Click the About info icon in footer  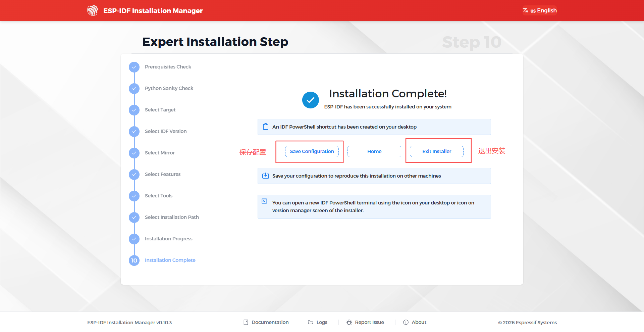[406, 322]
